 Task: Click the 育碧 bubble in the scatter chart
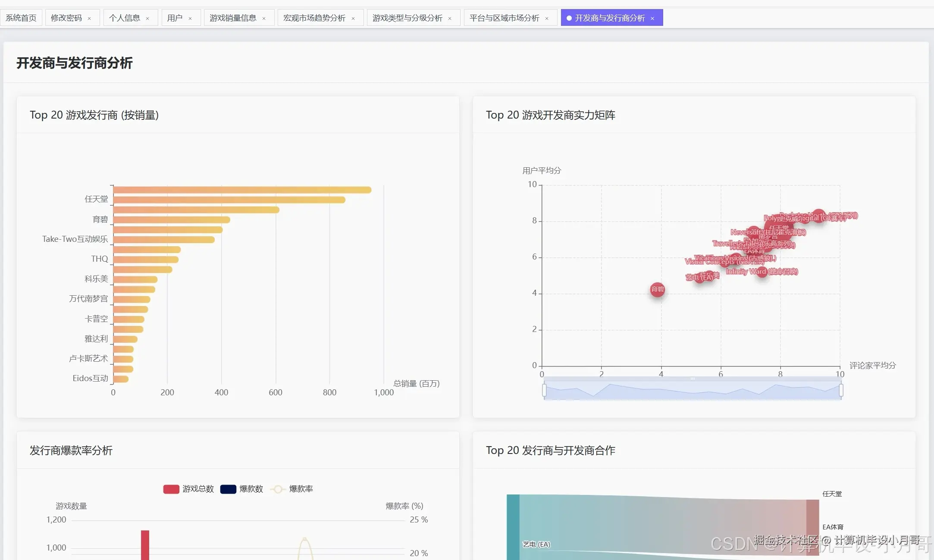657,289
